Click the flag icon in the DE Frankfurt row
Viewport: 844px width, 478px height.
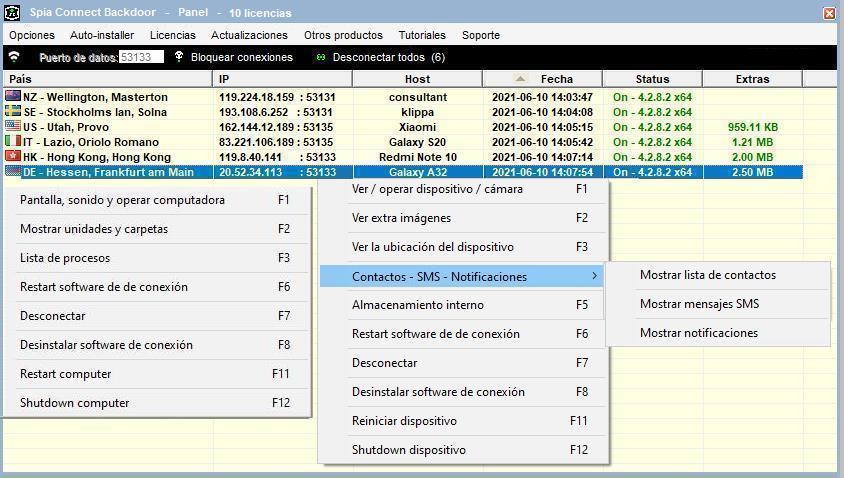point(13,172)
